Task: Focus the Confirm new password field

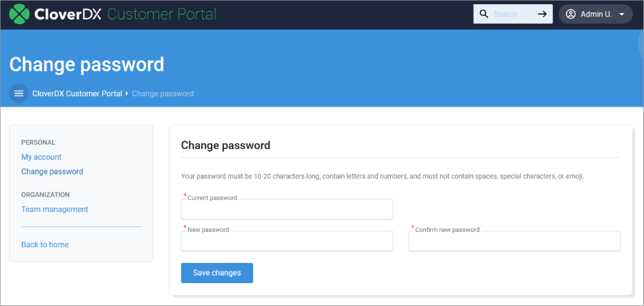Action: (x=514, y=241)
